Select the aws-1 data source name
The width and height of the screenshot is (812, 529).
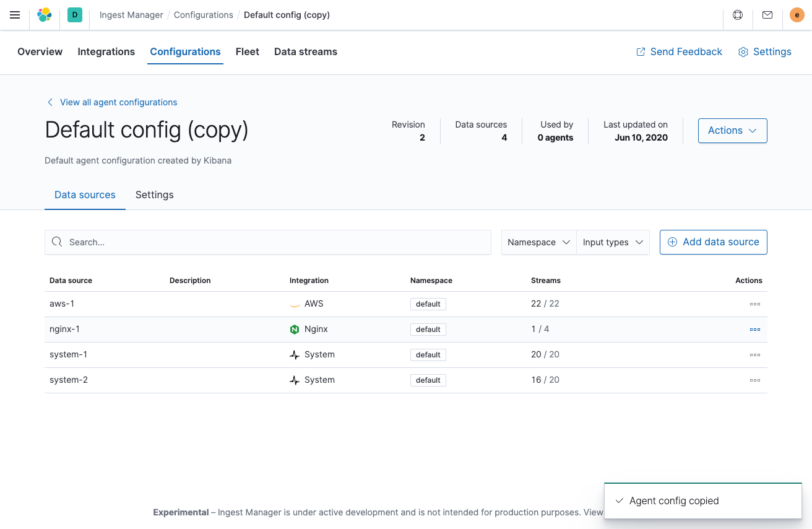pos(62,304)
